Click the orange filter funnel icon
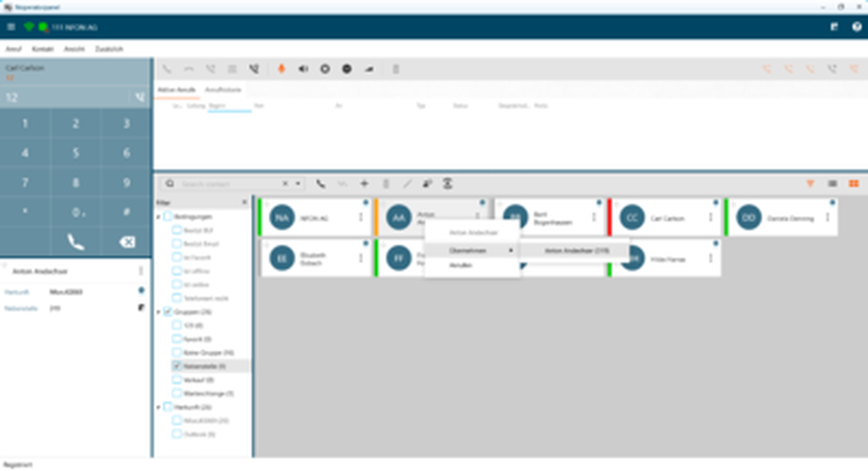The width and height of the screenshot is (868, 471). click(x=810, y=184)
